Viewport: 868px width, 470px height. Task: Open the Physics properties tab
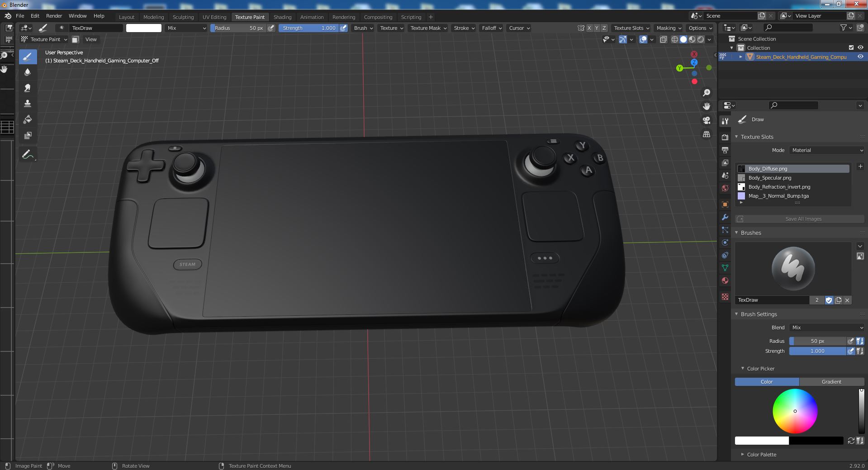point(725,242)
